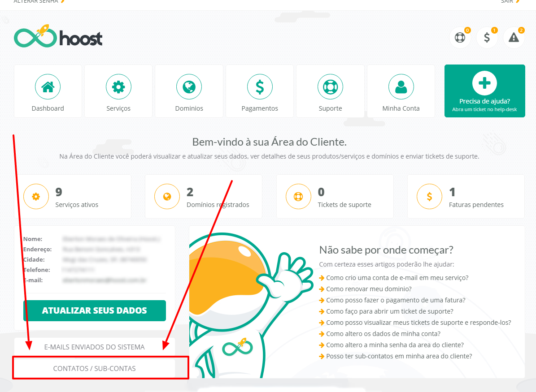
Task: Open link Como renovar meu dominio?
Action: [369, 289]
